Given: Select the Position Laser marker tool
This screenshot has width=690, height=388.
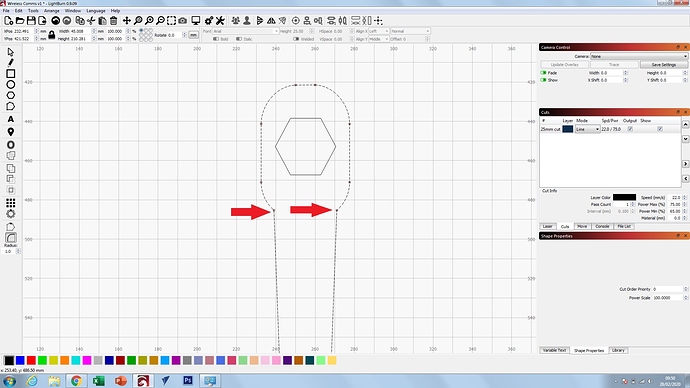Looking at the screenshot, I should (x=11, y=132).
